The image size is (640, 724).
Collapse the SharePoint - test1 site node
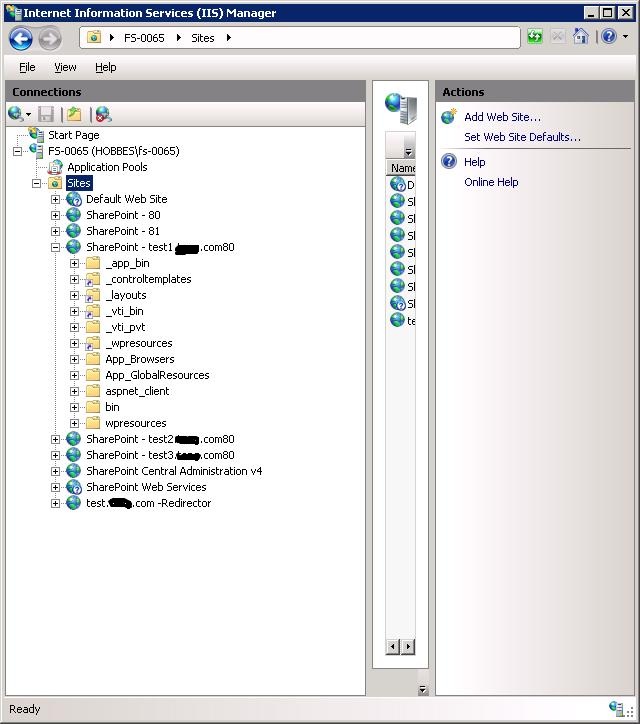(55, 247)
